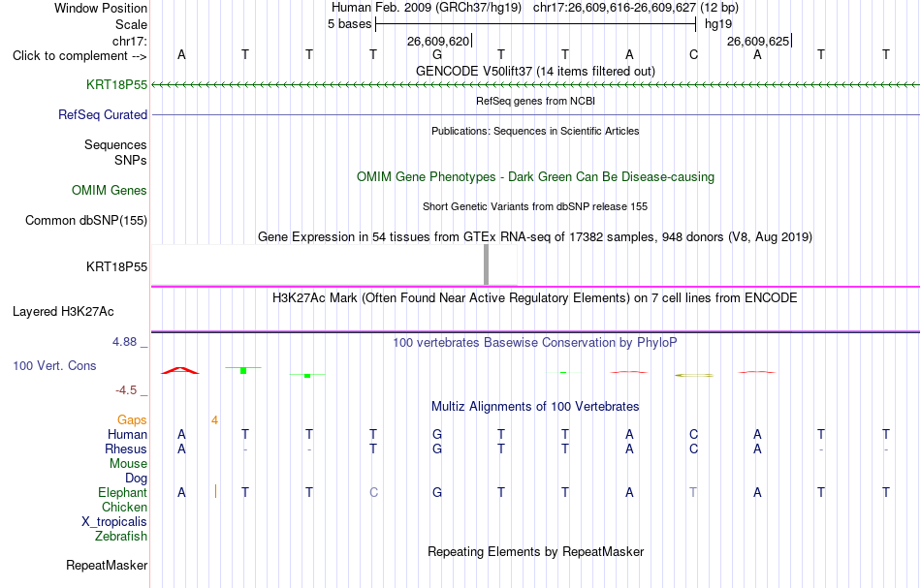Click the gray GTEx expression bar
This screenshot has height=588, width=921.
[486, 264]
